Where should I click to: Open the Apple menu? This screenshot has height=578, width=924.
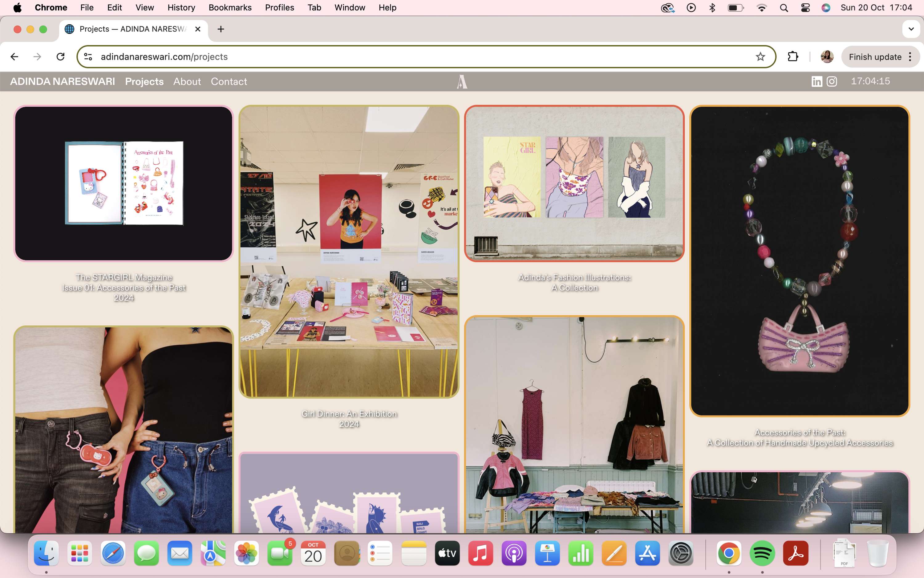coord(17,8)
